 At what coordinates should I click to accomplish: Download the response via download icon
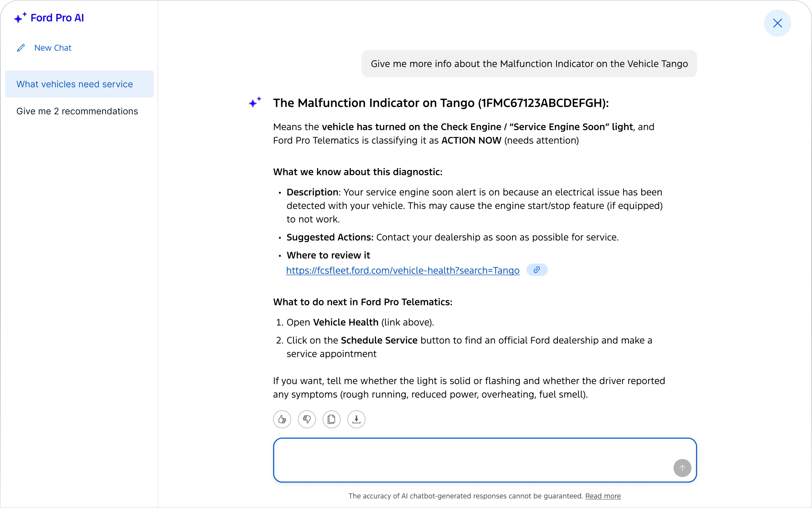click(x=356, y=419)
